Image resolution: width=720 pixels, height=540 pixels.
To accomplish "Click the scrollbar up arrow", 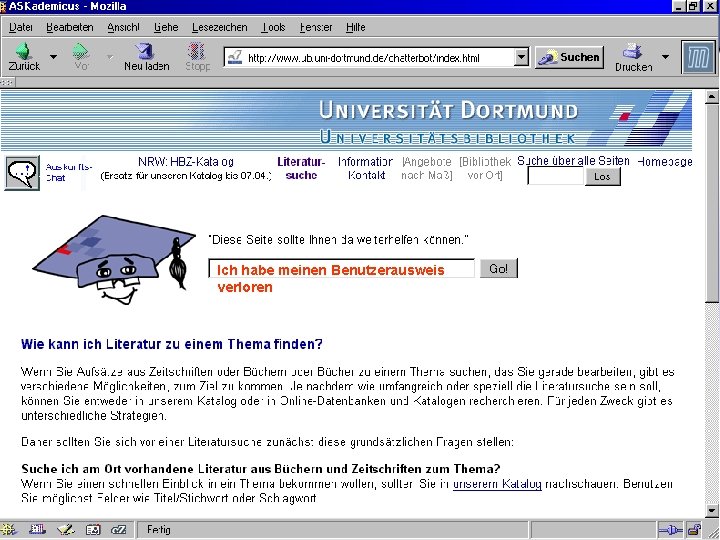I will pos(712,96).
